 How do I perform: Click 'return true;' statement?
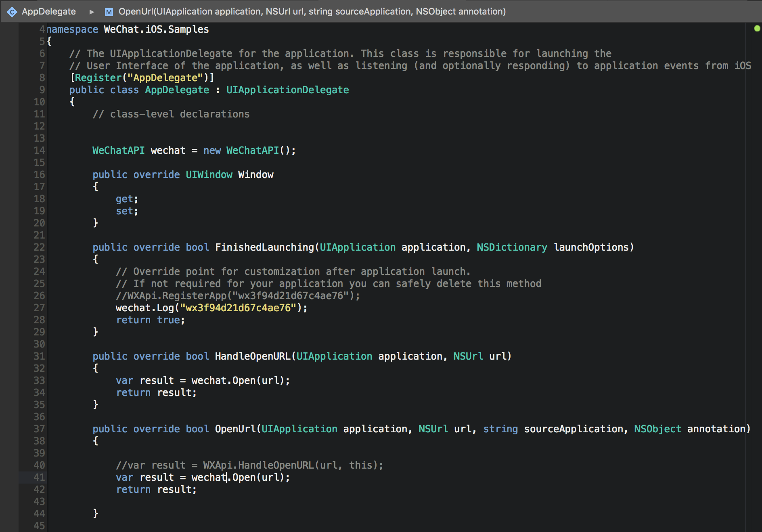(x=150, y=320)
